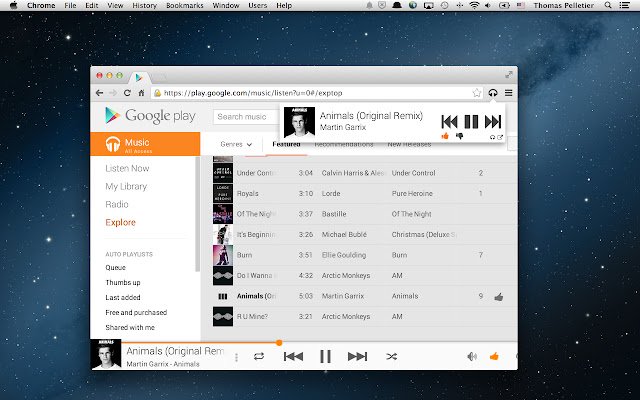640x400 pixels.
Task: Click Calvin Harris artist in Under Control row
Action: tap(353, 173)
